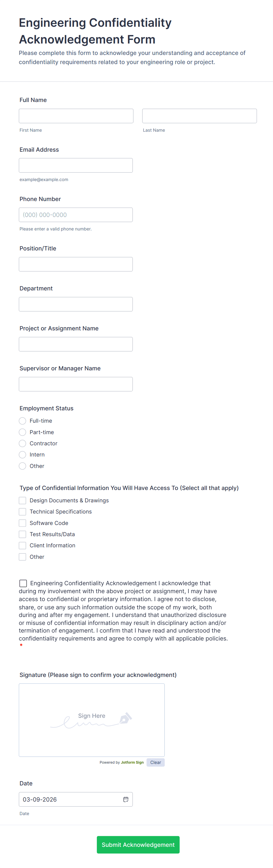
Task: Choose Contractor as employment status
Action: click(23, 444)
